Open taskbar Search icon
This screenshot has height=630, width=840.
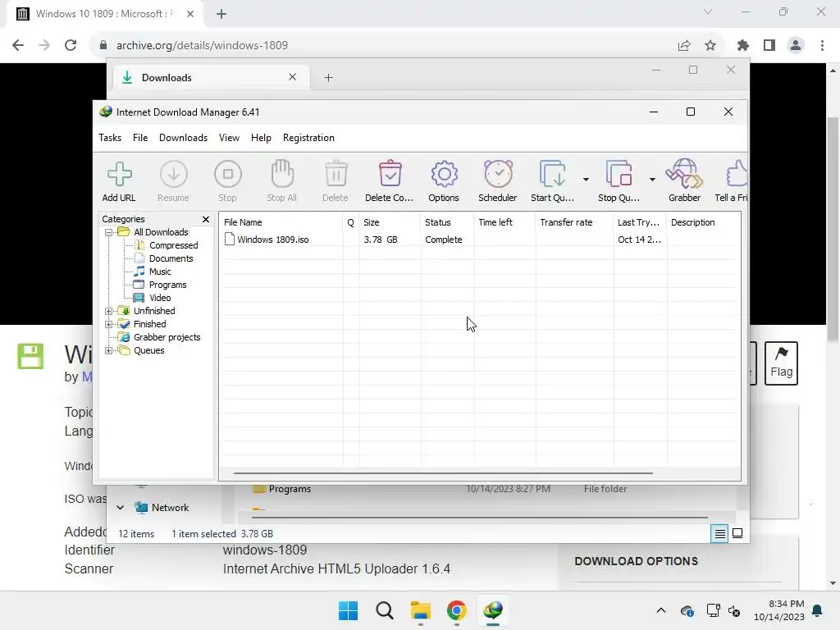tap(384, 610)
